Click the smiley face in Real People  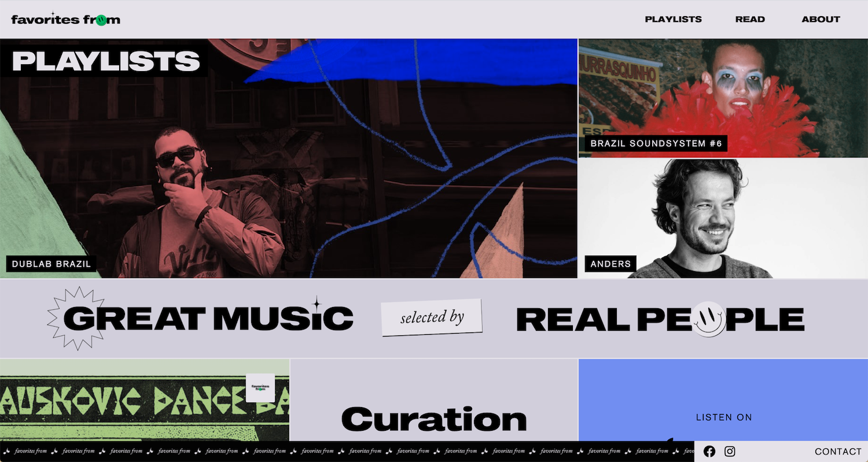click(709, 319)
